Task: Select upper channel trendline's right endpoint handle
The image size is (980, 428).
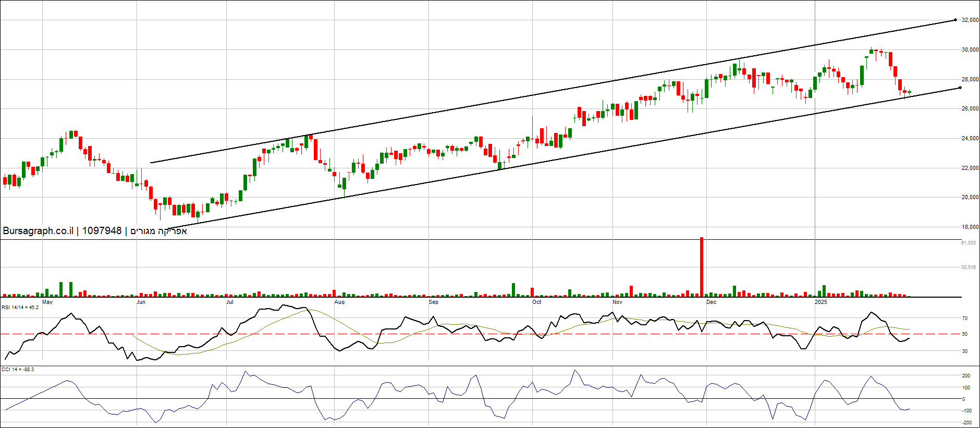Action: (955, 20)
